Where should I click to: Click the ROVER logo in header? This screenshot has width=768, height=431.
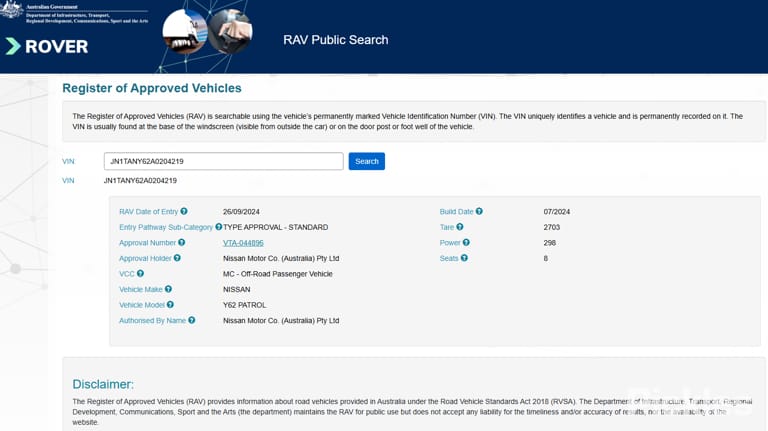pos(47,47)
